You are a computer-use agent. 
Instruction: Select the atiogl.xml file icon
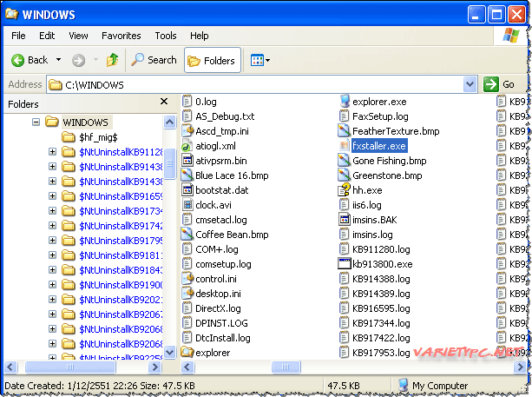187,146
